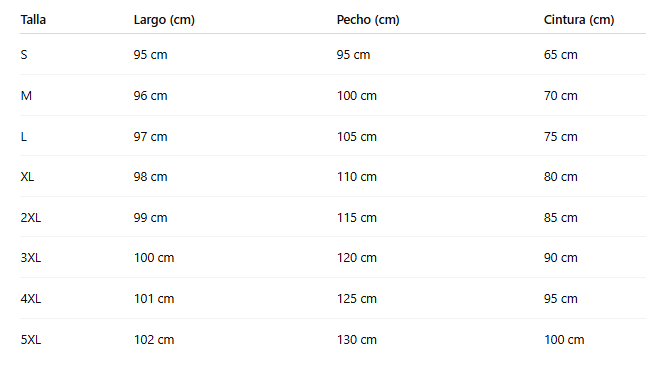Select the 4XL size cell

pos(31,299)
